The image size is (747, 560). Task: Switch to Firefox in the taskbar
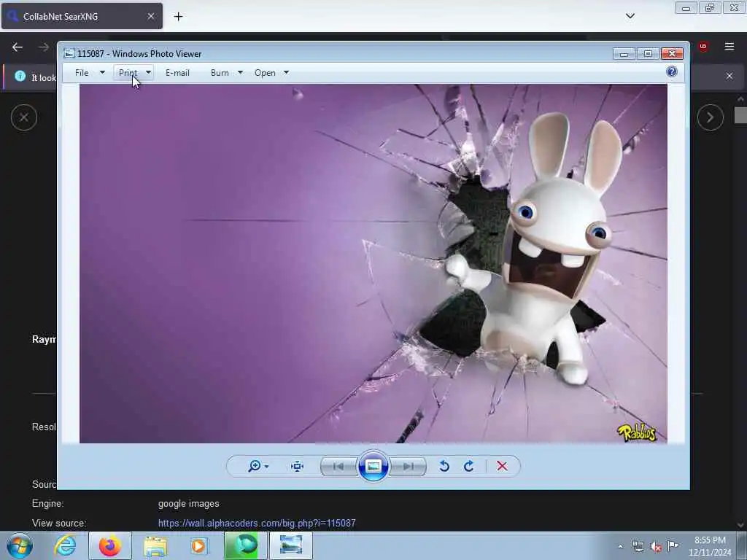tap(109, 545)
